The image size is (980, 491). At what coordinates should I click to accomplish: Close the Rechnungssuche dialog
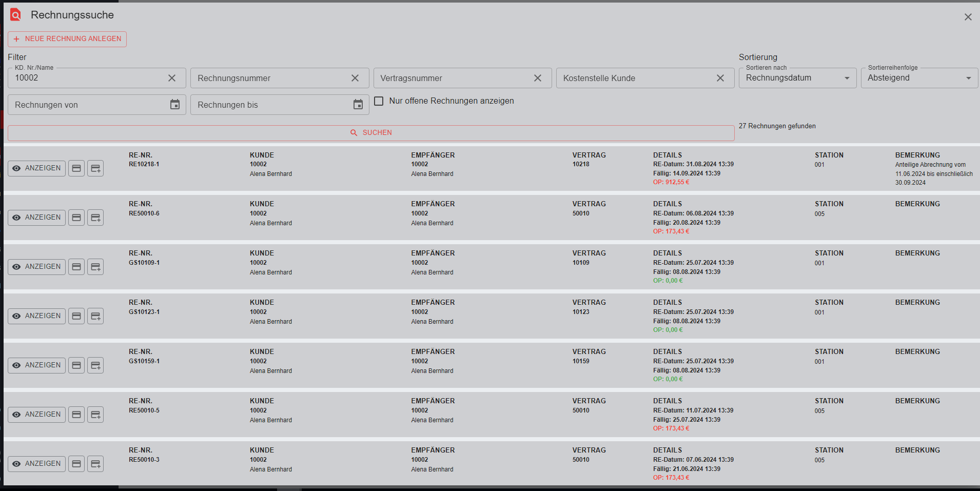[x=968, y=17]
